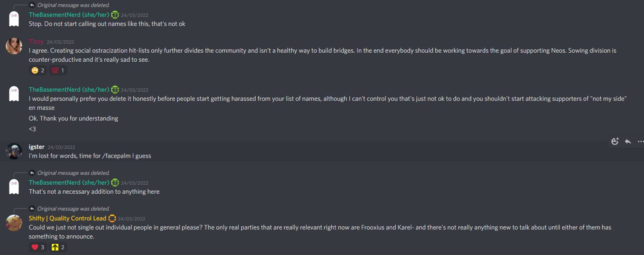Open the More options ellipsis on igster's message
This screenshot has height=255, width=644.
tap(640, 141)
